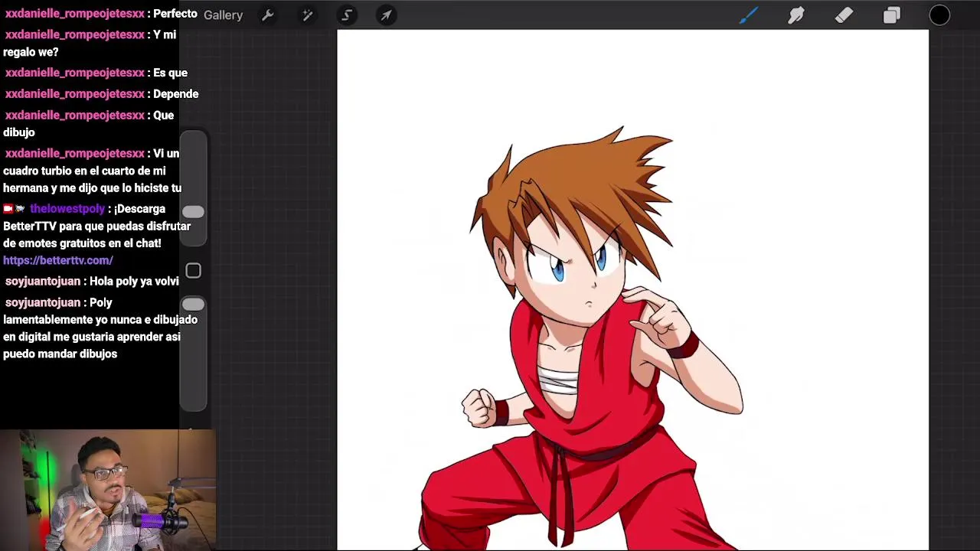The image size is (980, 551).
Task: Adjust the brush size slider handle
Action: pos(193,212)
